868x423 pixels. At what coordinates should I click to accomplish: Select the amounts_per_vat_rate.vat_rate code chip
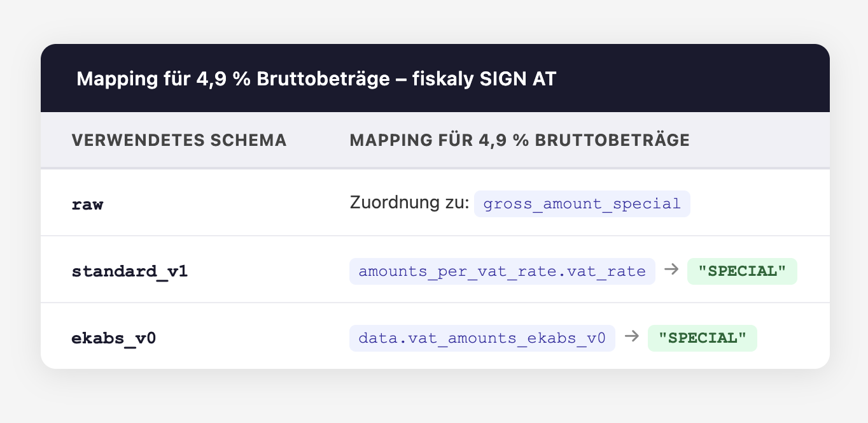[502, 271]
